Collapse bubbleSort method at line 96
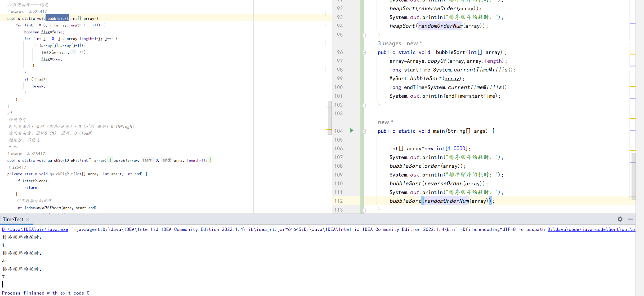Screen dimensions: 644x296 pyautogui.click(x=364, y=53)
